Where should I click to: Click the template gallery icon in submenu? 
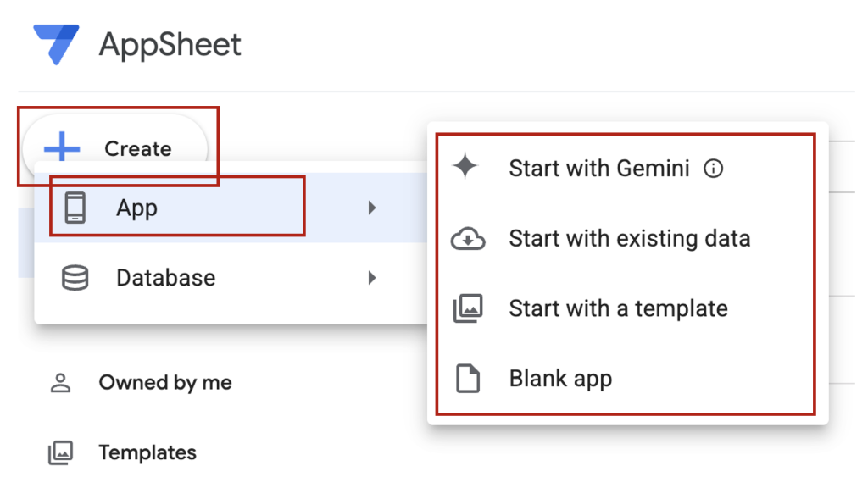[x=467, y=308]
